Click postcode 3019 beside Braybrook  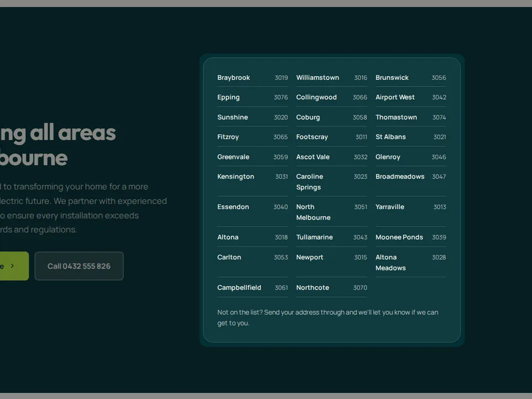(282, 78)
